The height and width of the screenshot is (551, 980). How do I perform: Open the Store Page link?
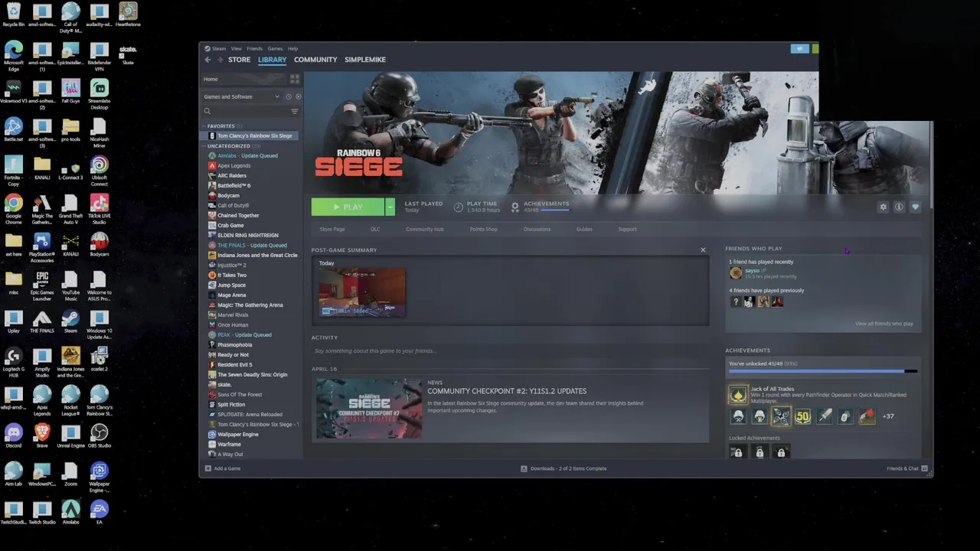(332, 229)
